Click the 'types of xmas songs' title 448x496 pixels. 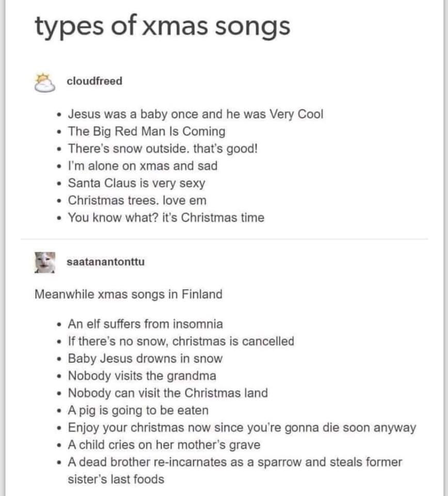pyautogui.click(x=163, y=26)
